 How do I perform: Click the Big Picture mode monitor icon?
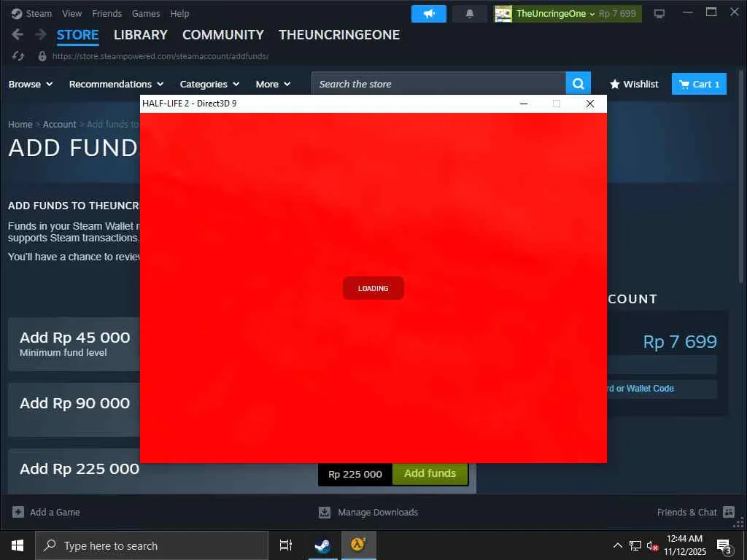click(x=659, y=14)
